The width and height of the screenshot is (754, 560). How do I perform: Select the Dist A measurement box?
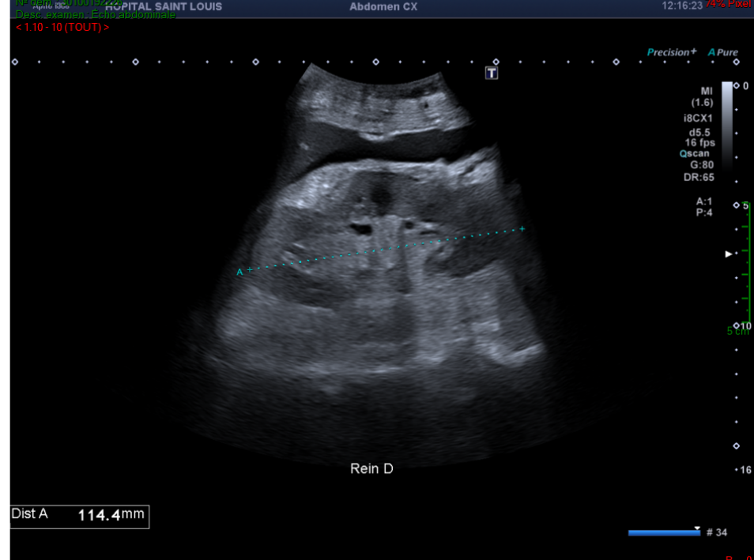coord(79,516)
